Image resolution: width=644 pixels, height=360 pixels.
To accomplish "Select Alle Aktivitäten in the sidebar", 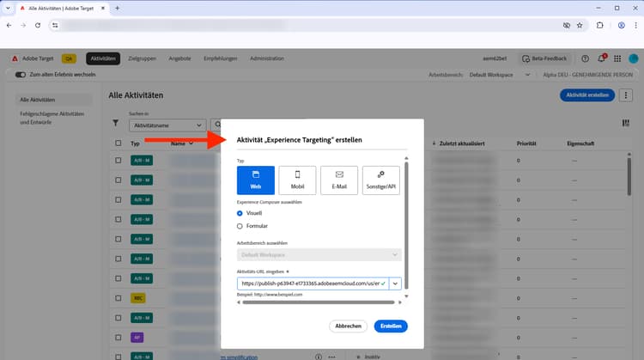I will point(56,100).
